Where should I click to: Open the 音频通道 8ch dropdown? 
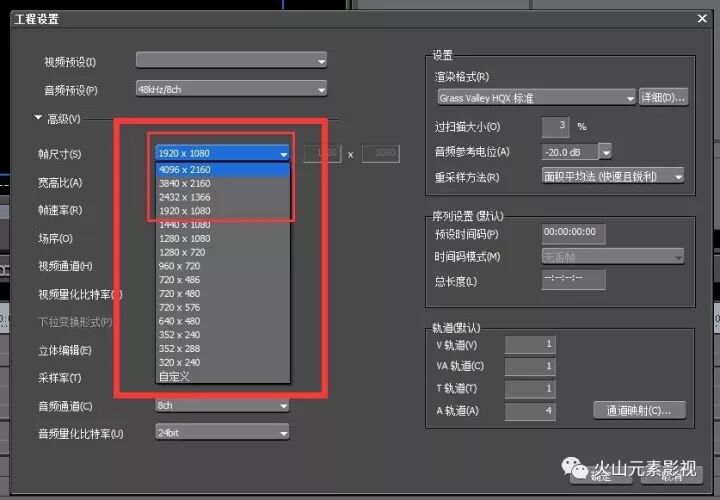223,405
